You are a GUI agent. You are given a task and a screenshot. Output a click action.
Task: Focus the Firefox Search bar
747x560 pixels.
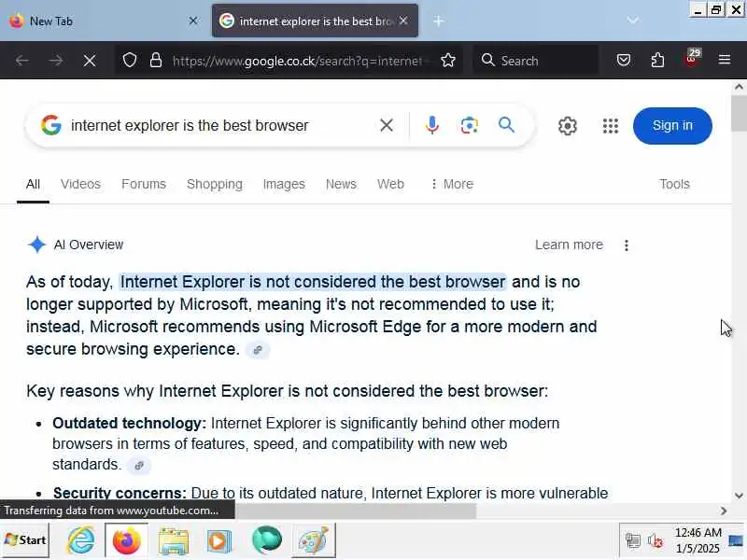(536, 61)
